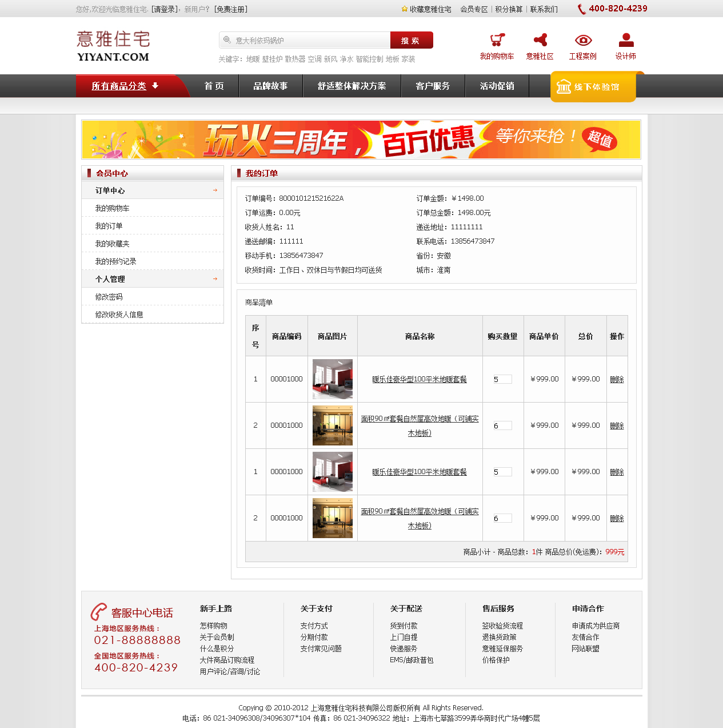Viewport: 723px width, 728px height.
Task: Click the 设计师 designer person icon
Action: click(626, 40)
